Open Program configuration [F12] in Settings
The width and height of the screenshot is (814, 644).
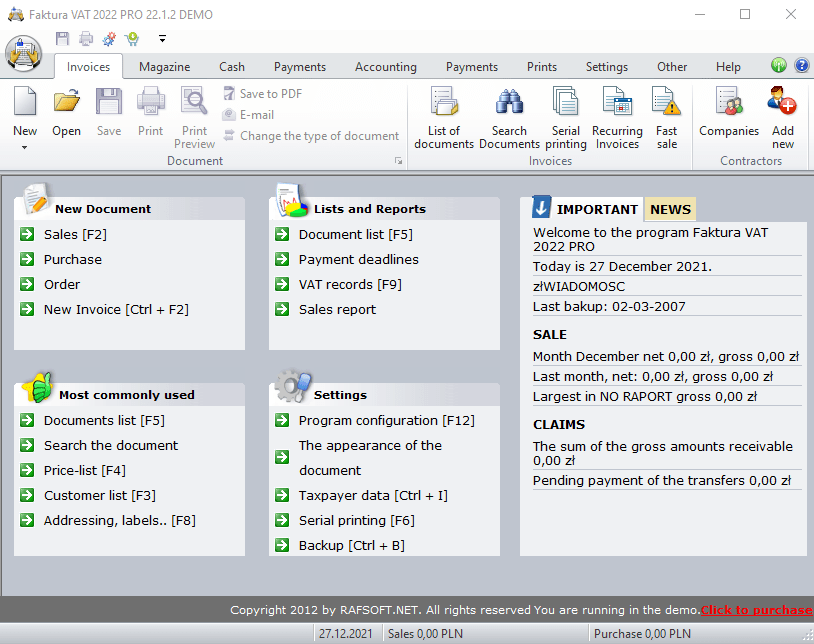coord(386,420)
